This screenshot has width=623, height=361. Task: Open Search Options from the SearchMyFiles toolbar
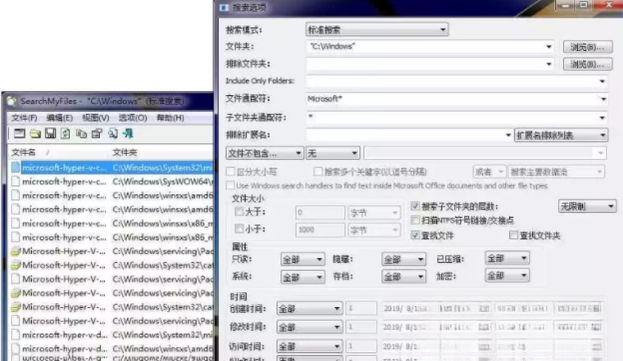[x=19, y=134]
